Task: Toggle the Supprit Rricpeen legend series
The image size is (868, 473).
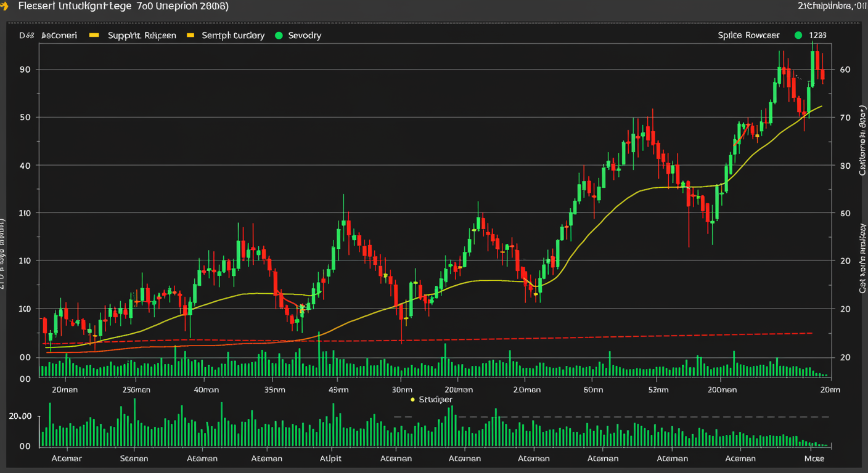Action: tap(142, 36)
